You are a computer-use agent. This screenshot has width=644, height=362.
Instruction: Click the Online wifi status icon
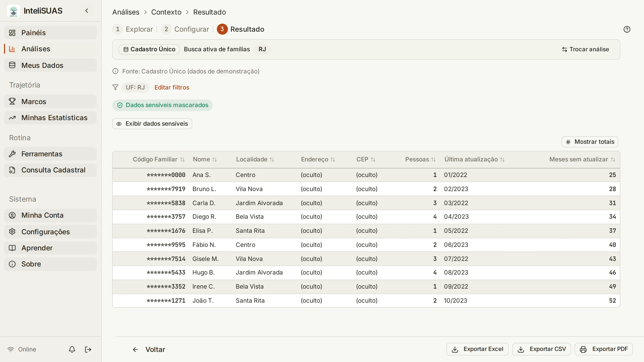tap(11, 349)
